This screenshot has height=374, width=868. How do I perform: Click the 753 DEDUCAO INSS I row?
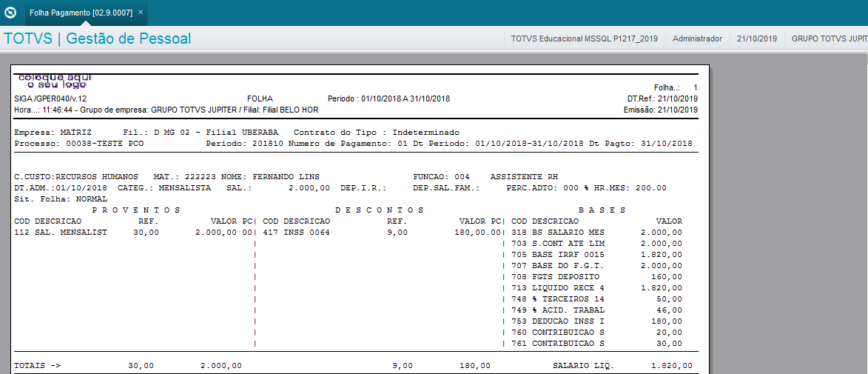click(x=596, y=321)
